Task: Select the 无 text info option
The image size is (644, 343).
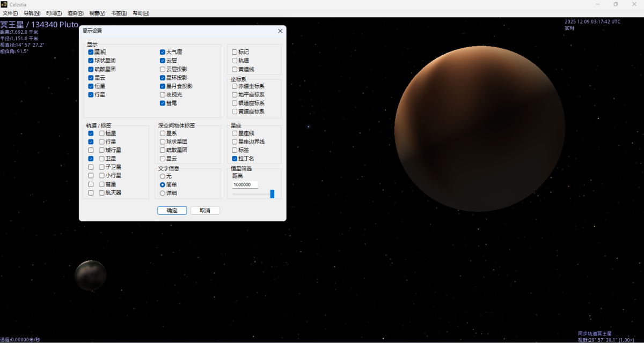Action: click(x=163, y=176)
